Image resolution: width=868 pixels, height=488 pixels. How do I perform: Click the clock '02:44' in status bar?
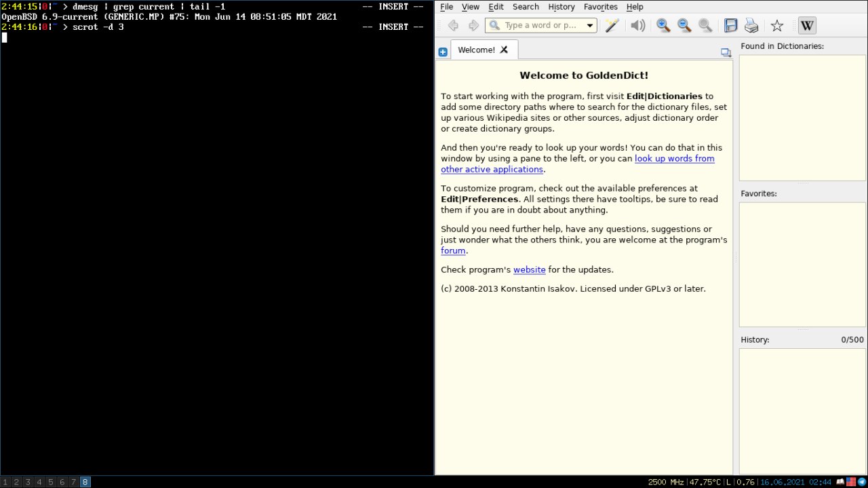pos(821,482)
